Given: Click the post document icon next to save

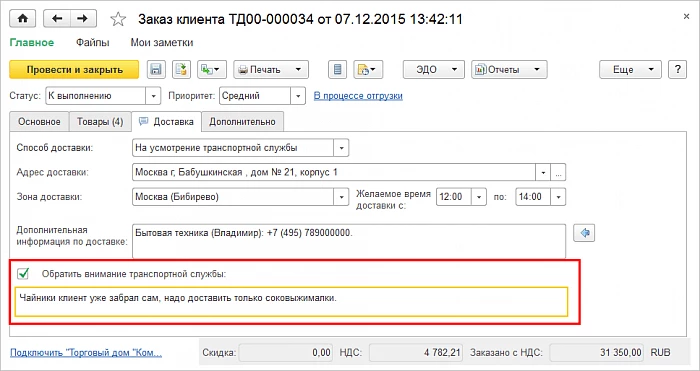Looking at the screenshot, I should [182, 70].
